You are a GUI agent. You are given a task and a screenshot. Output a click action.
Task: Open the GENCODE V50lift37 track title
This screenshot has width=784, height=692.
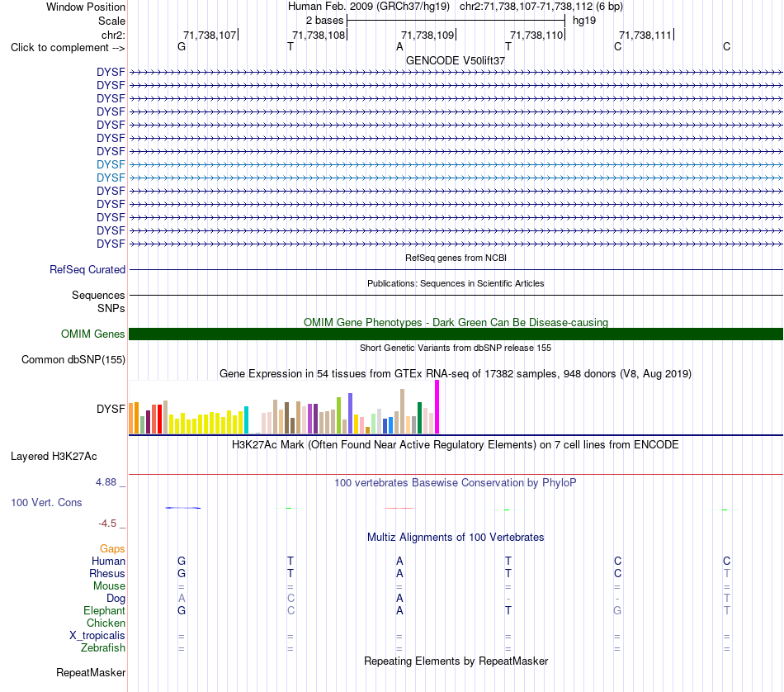[456, 60]
